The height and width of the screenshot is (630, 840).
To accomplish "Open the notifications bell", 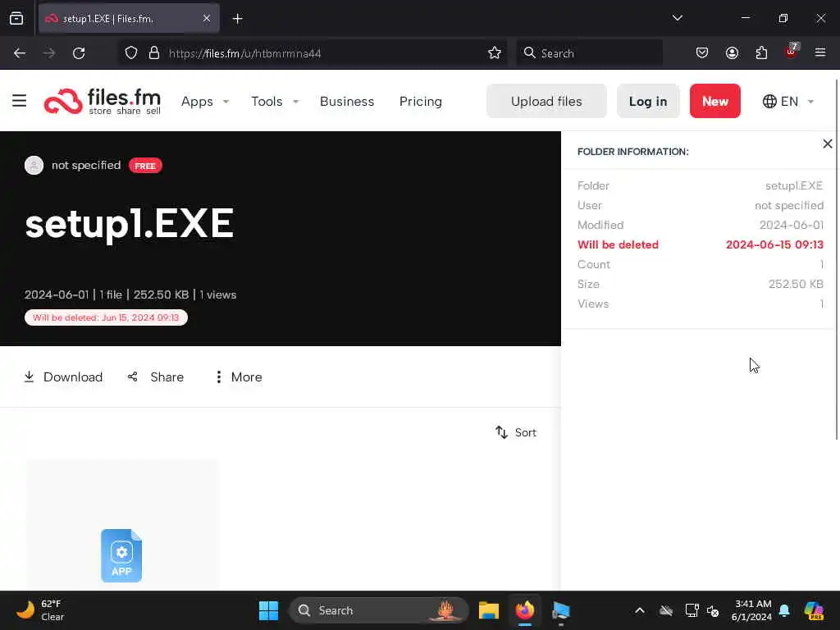I will pos(784,610).
